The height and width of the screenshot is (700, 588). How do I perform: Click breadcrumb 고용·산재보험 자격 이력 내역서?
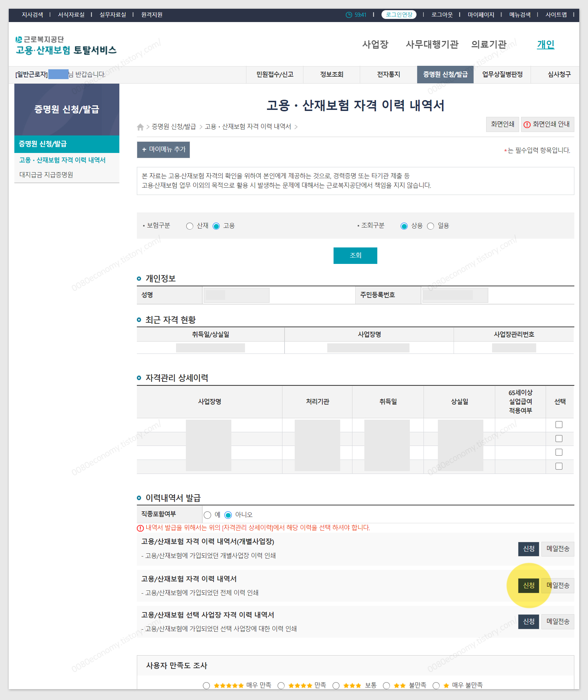click(248, 127)
